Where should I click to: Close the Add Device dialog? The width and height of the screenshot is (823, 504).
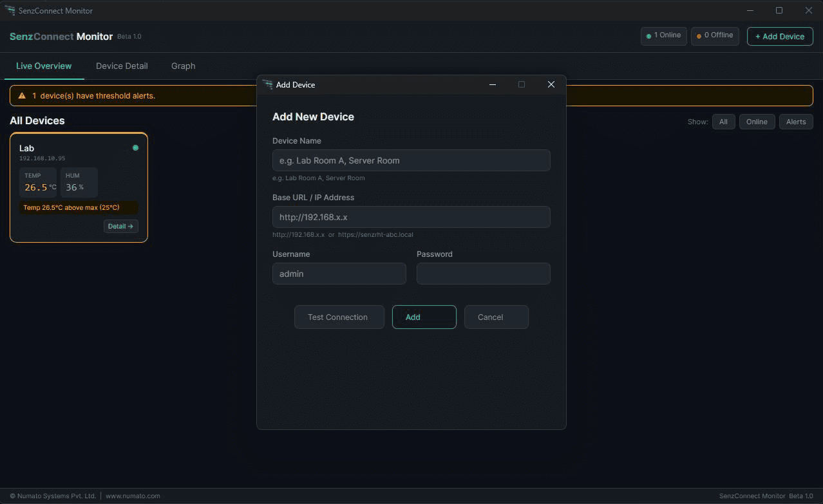pyautogui.click(x=551, y=84)
